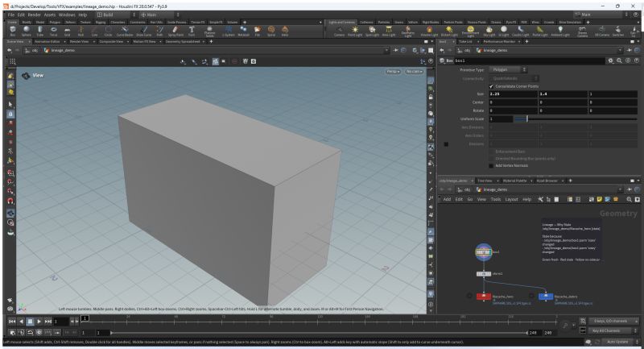Add a Sky Light from the shelf
This screenshot has width=644, height=349.
coord(489,31)
